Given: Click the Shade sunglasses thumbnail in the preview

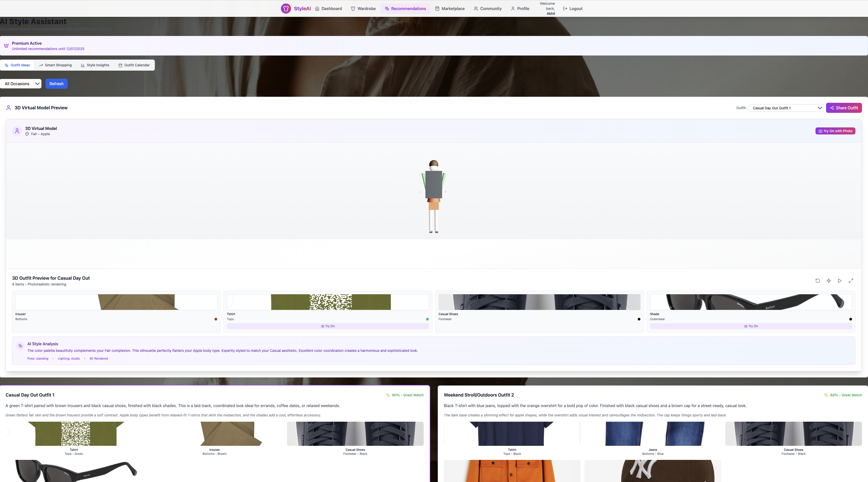Looking at the screenshot, I should 751,302.
